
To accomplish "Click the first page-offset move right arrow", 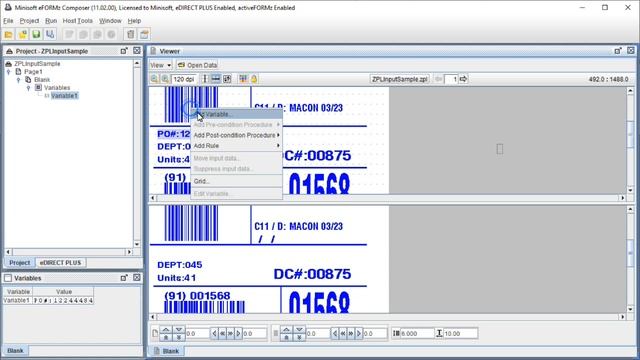I will pos(238,334).
